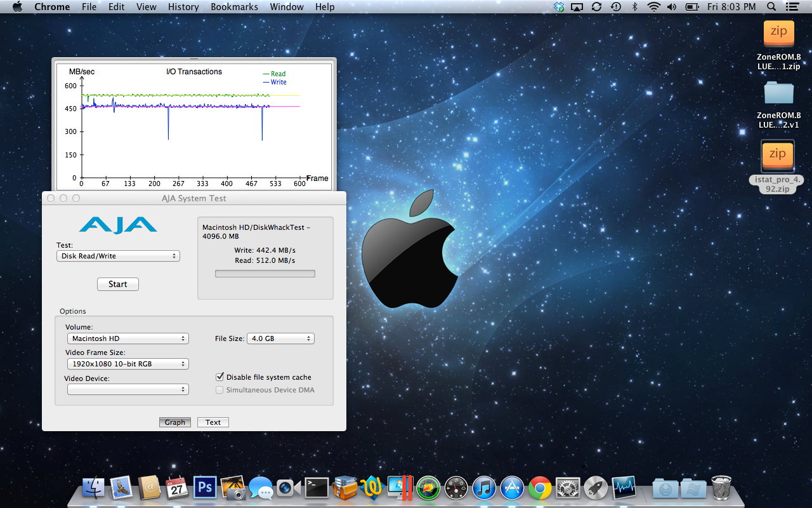Open the Test dropdown set to Disk Read/Write
812x508 pixels.
click(x=118, y=256)
